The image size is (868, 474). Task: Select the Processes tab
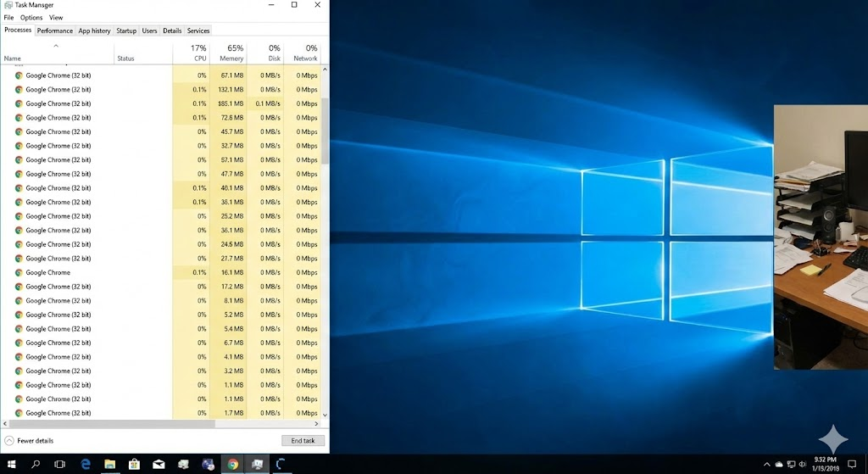(18, 30)
